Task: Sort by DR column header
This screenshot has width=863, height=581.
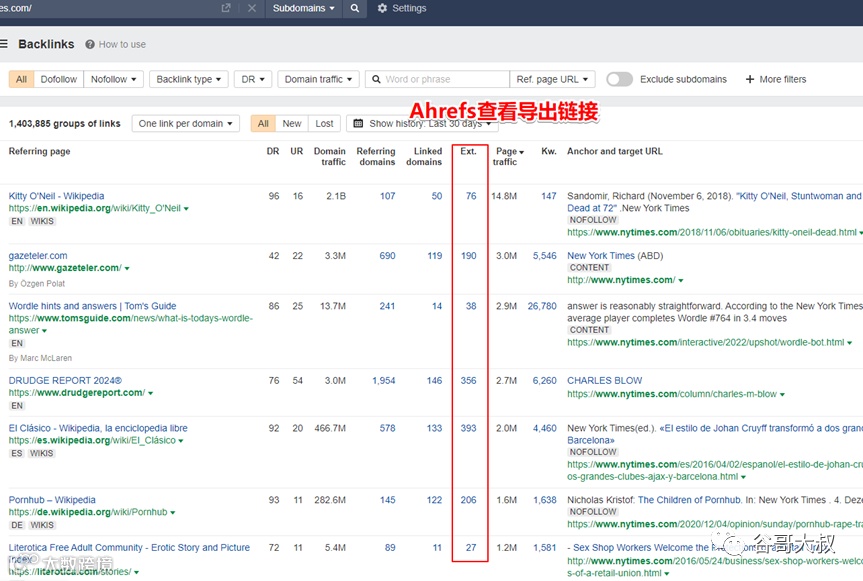Action: [273, 151]
